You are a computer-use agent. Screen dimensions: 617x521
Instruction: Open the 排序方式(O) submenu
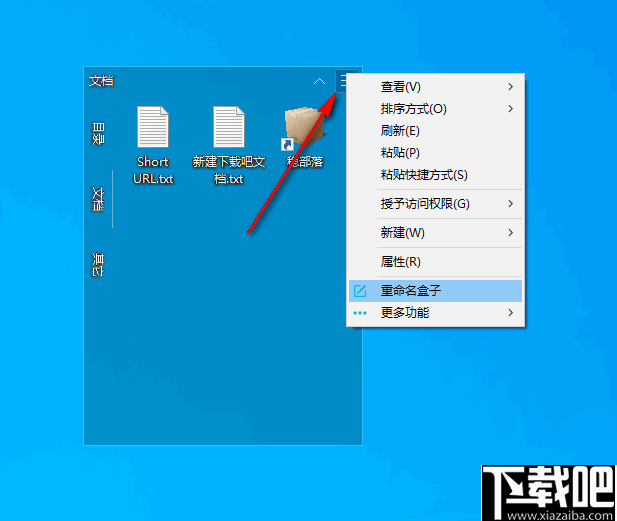(435, 109)
